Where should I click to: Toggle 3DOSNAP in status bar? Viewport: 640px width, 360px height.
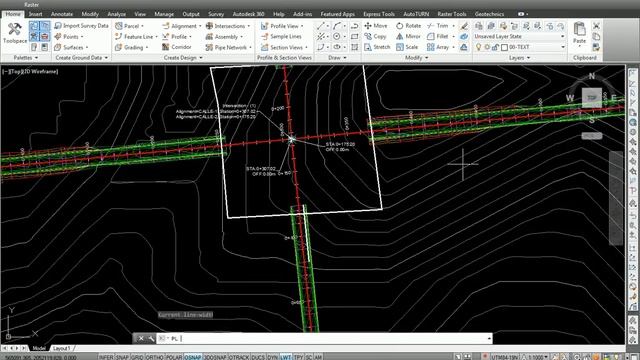[x=215, y=357]
